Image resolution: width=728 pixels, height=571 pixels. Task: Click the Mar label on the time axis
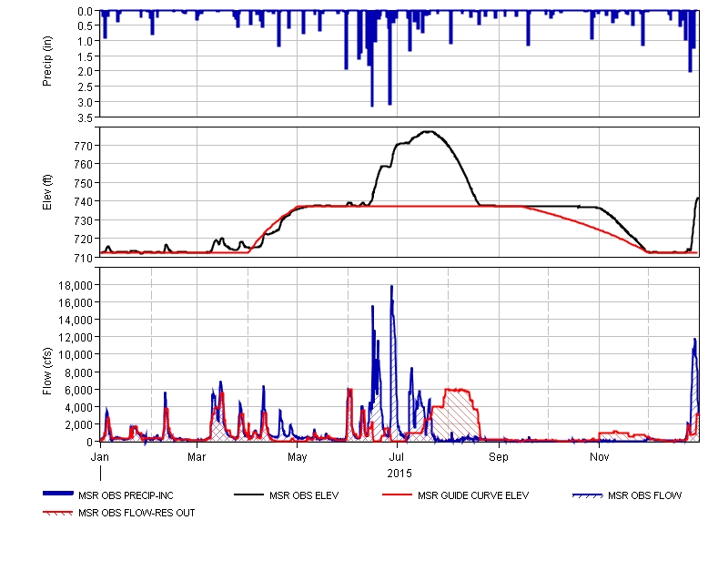[x=197, y=454]
